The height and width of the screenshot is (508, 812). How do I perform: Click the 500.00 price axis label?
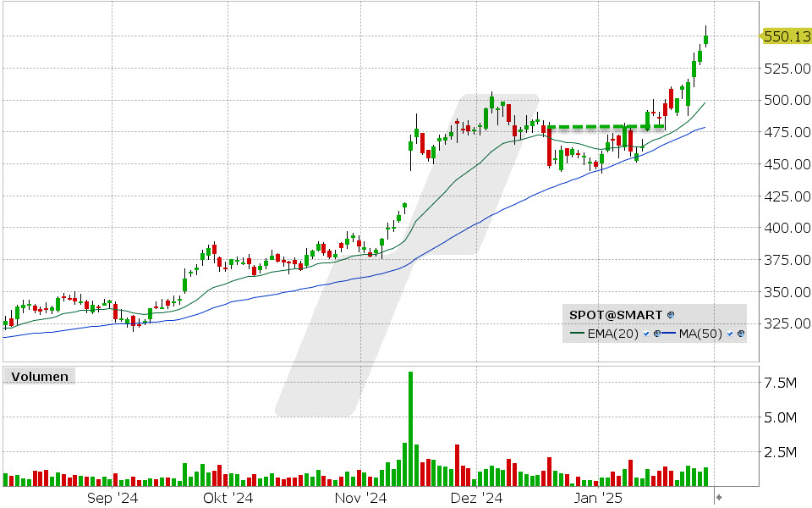point(787,100)
